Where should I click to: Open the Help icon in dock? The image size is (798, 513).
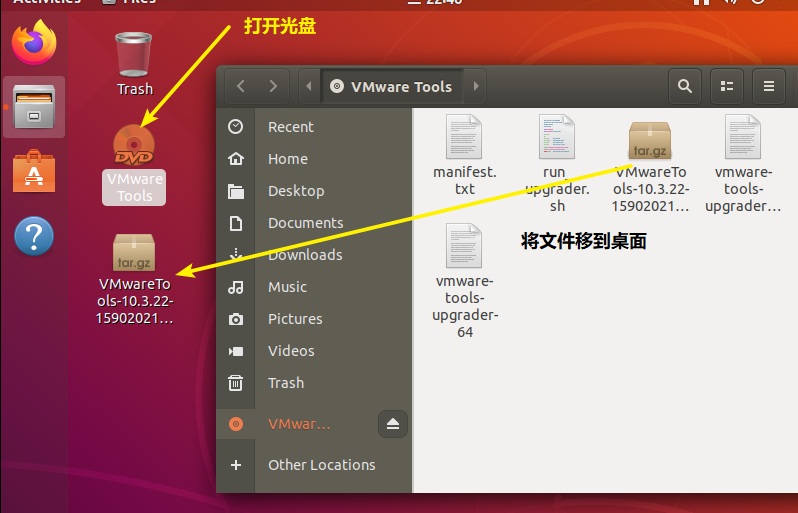(34, 236)
